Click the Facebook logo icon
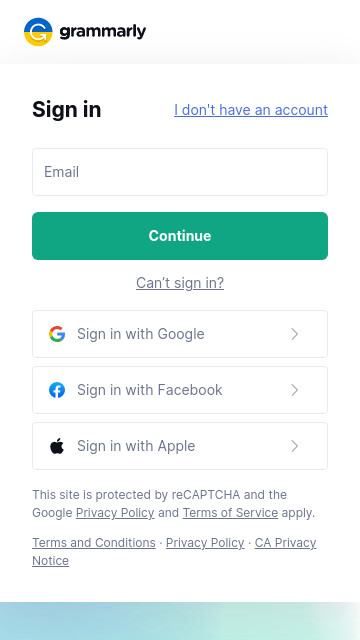360x640 pixels. pos(57,390)
